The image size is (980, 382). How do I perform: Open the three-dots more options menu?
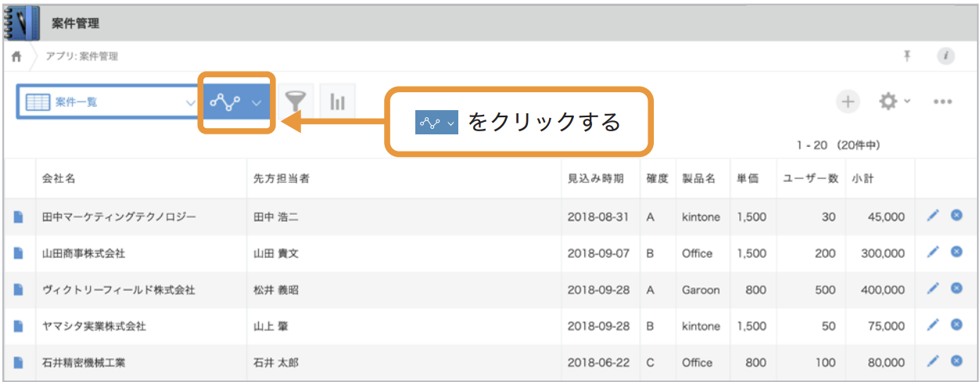942,102
